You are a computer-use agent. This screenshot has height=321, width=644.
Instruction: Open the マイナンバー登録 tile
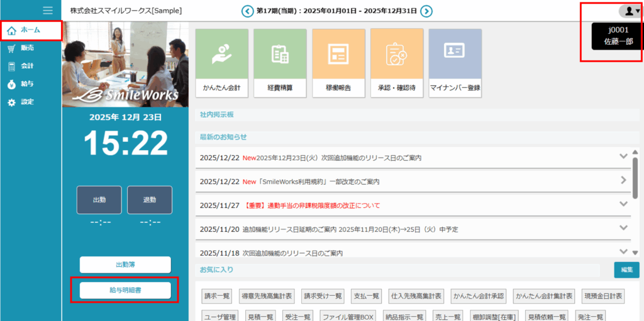click(455, 63)
